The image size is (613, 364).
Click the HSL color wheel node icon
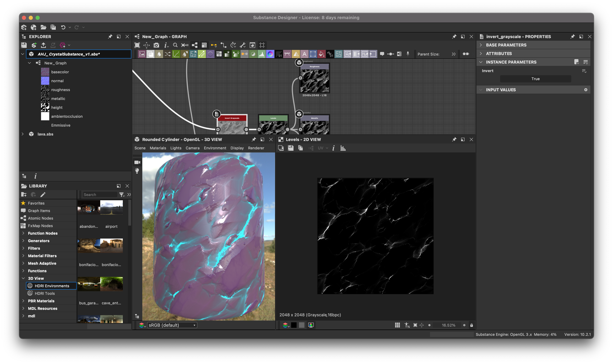(x=270, y=54)
